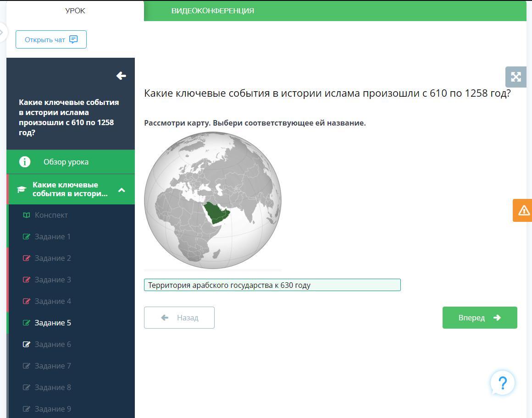Open Задание 8
Viewport: 532px width, 418px height.
(x=53, y=387)
